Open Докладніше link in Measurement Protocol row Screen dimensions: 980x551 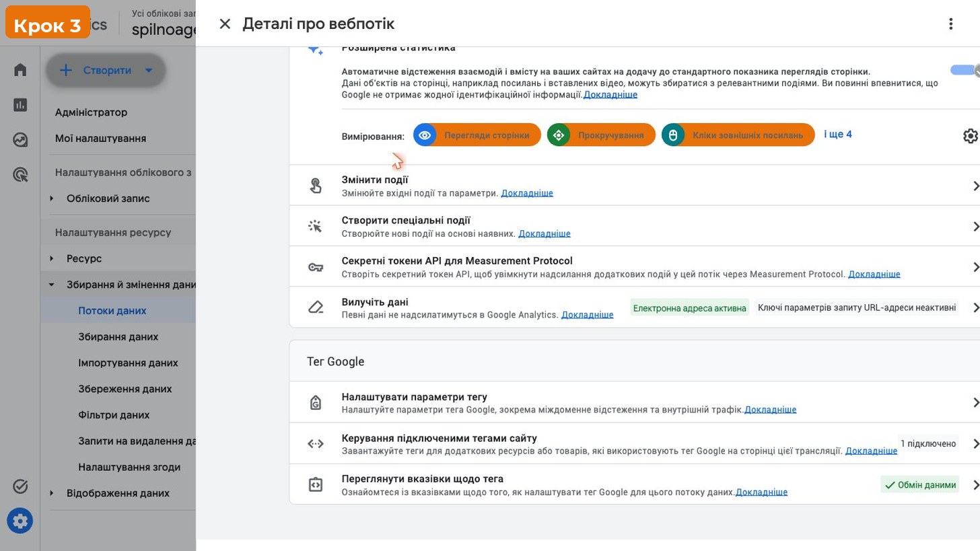pyautogui.click(x=874, y=274)
